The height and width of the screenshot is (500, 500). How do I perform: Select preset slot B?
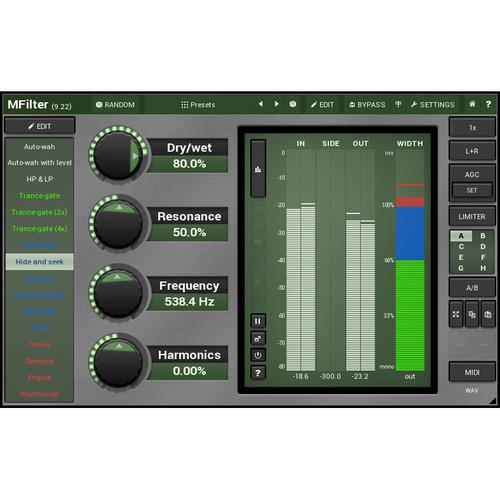(483, 236)
